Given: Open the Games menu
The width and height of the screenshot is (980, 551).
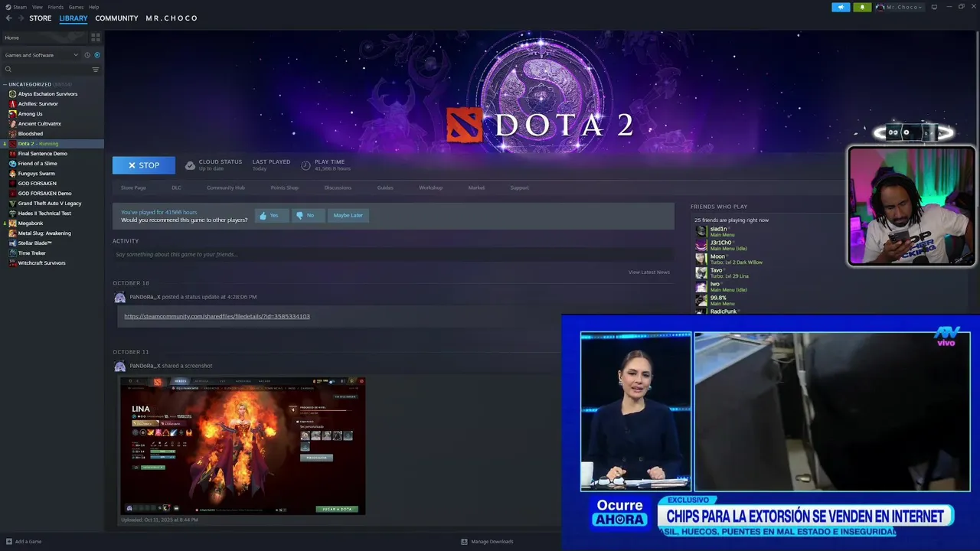Looking at the screenshot, I should [x=76, y=7].
